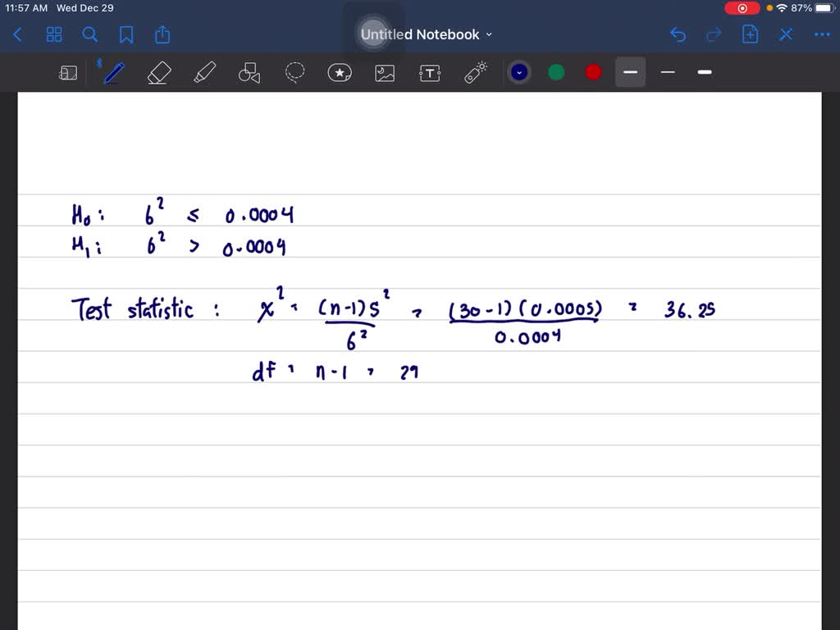Select the Eraser tool
Viewport: 840px width, 630px height.
pos(158,73)
